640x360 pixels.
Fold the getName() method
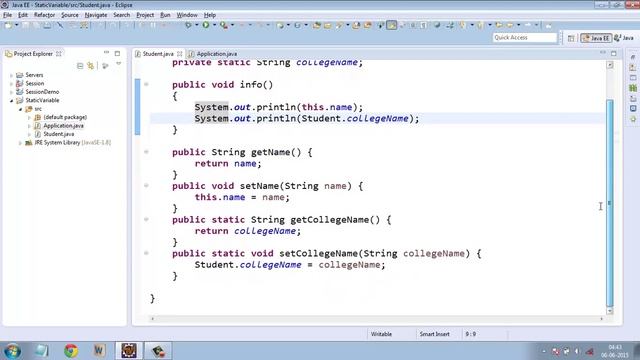click(146, 152)
